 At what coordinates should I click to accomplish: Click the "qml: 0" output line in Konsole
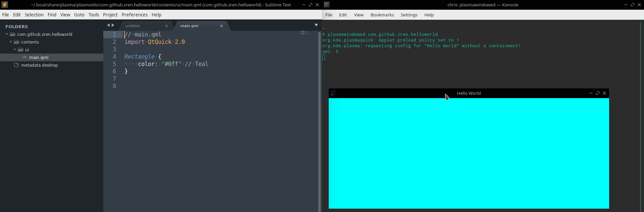click(x=330, y=52)
